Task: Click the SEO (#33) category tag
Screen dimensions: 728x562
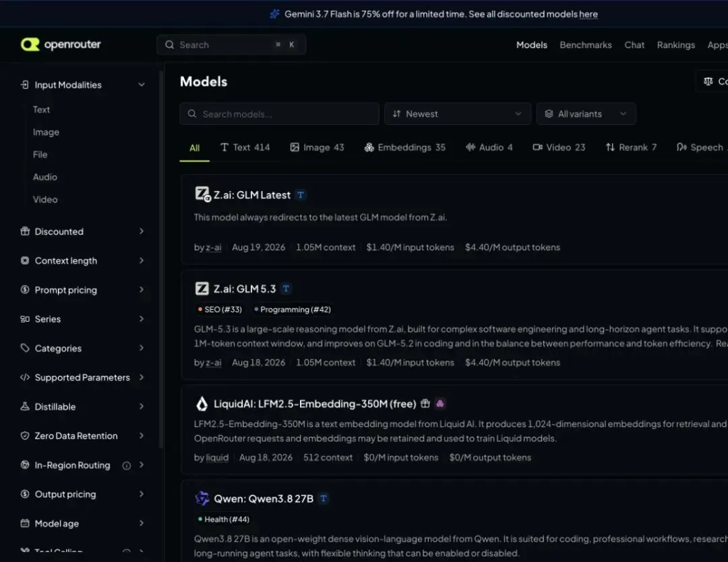Action: coord(220,310)
